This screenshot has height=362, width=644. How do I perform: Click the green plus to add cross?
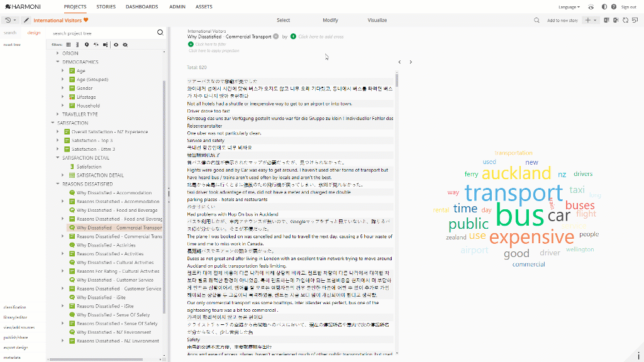tap(293, 36)
